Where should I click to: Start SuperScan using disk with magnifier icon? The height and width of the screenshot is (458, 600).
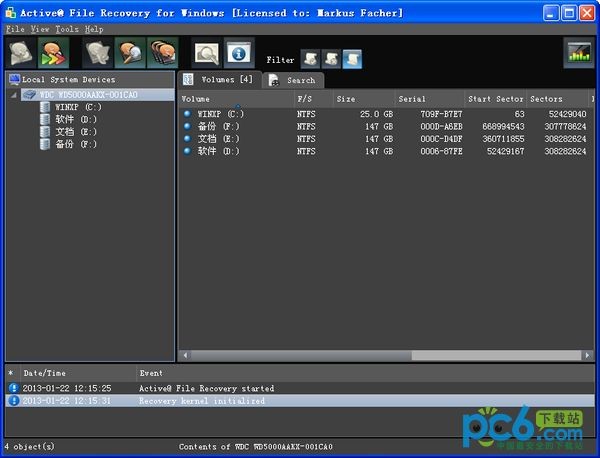pyautogui.click(x=130, y=53)
